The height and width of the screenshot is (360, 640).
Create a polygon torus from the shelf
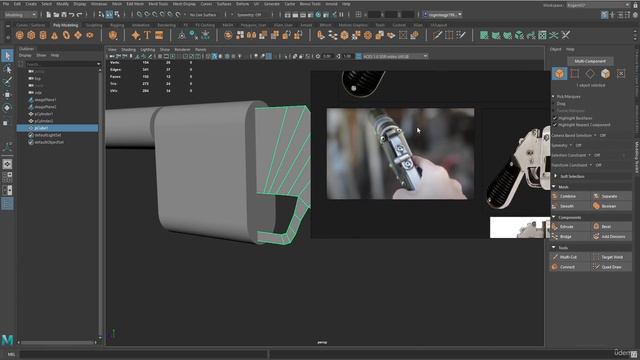click(x=66, y=36)
